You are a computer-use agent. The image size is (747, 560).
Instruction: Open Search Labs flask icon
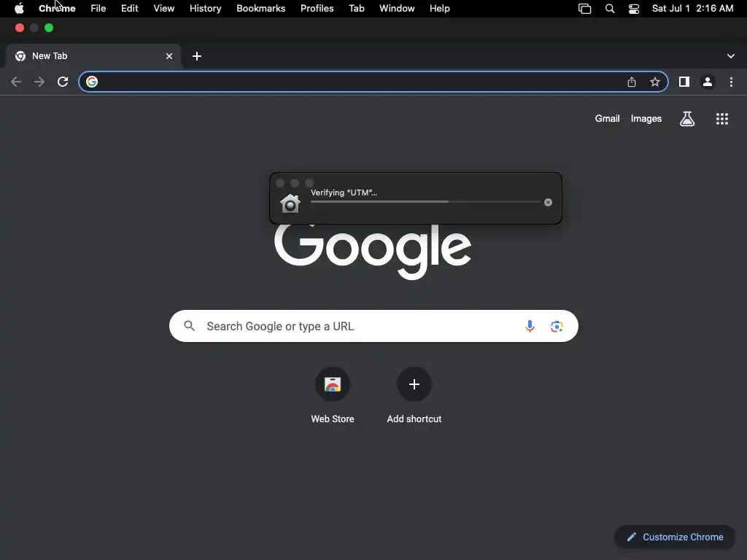(x=687, y=119)
